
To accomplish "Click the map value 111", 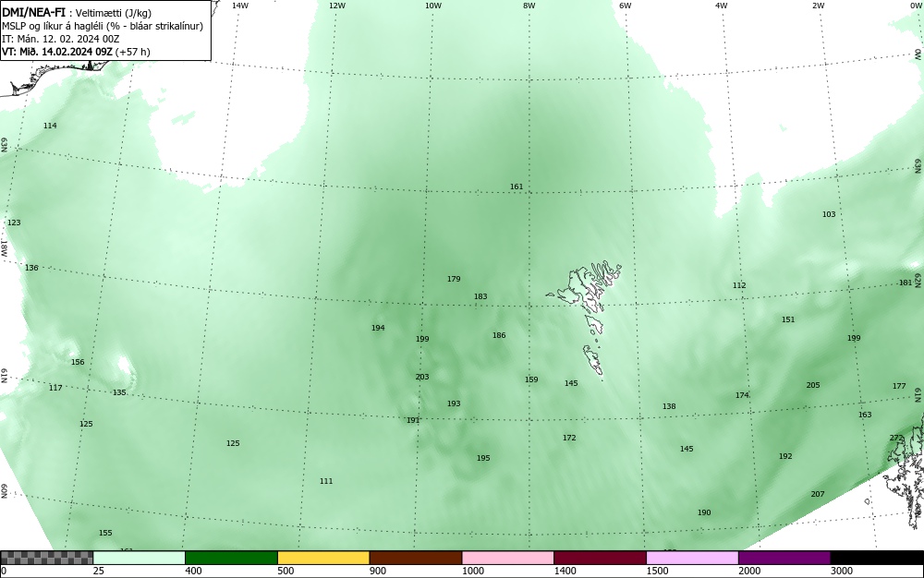I will click(x=326, y=481).
